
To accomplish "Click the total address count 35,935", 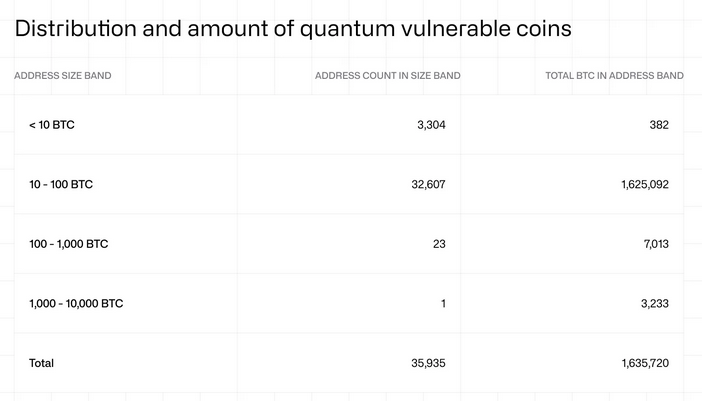I will click(x=428, y=363).
